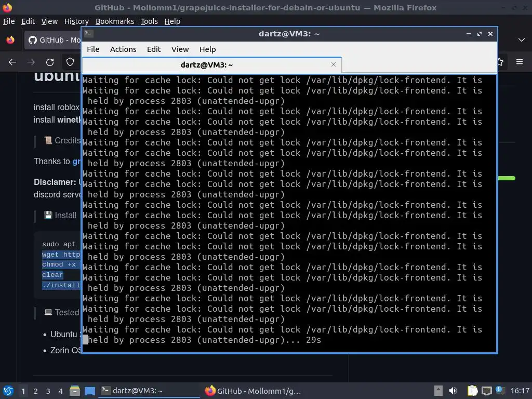Open Firefox History menu
This screenshot has height=399, width=532.
pyautogui.click(x=76, y=21)
